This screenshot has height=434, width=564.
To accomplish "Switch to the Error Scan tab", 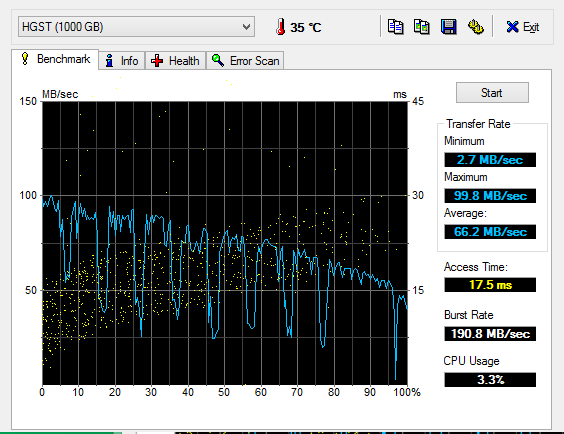I will tap(245, 60).
